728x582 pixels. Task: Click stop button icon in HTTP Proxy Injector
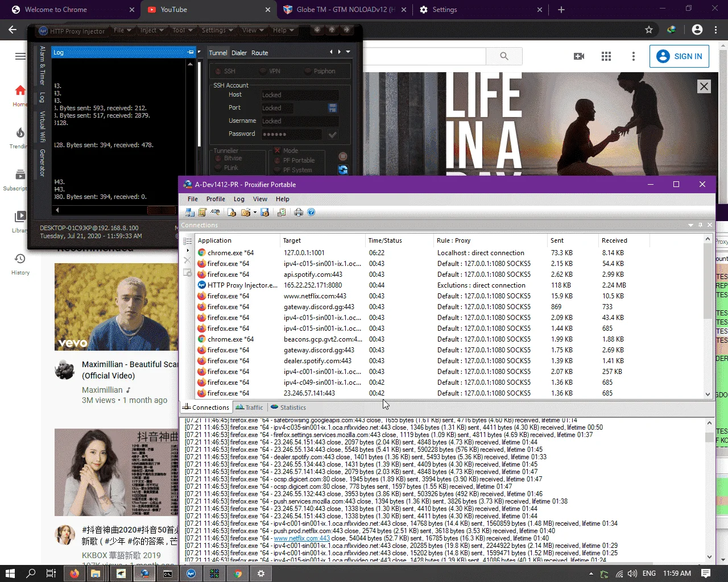point(343,156)
